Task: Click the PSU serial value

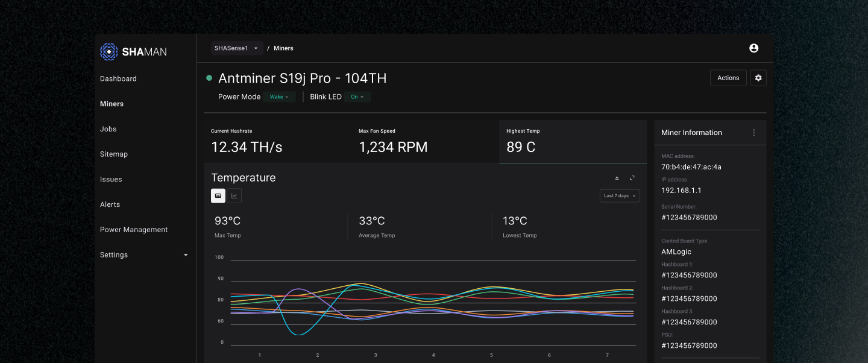Action: tap(689, 346)
